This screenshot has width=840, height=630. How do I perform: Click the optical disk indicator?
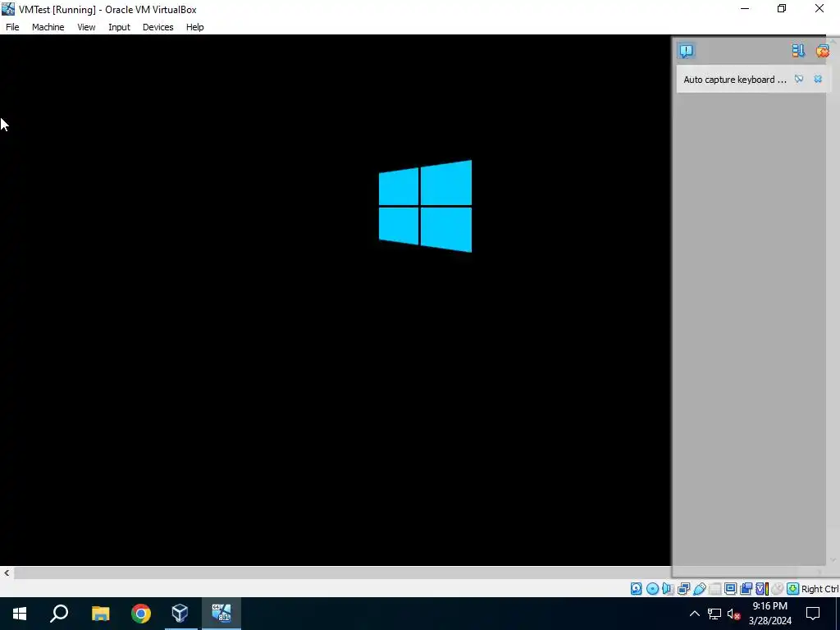(x=652, y=589)
